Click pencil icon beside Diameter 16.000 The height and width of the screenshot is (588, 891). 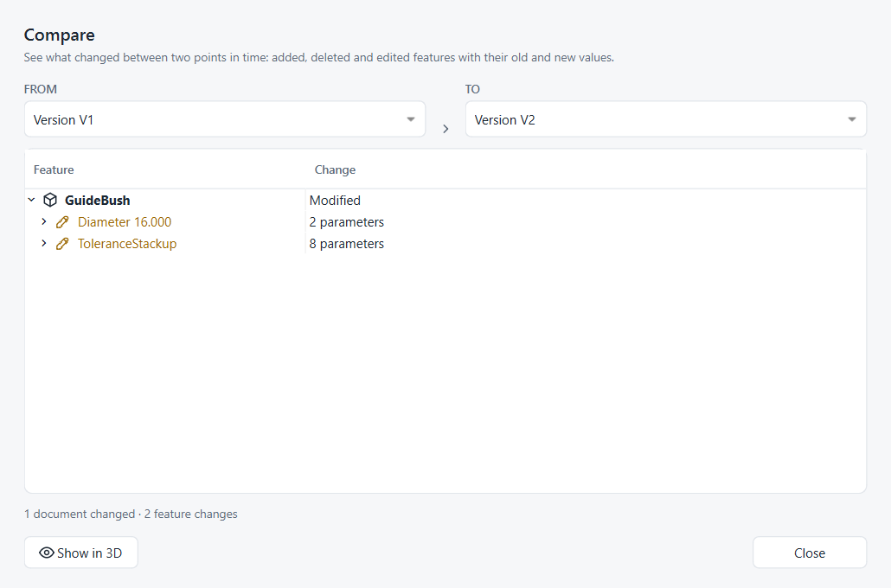62,222
